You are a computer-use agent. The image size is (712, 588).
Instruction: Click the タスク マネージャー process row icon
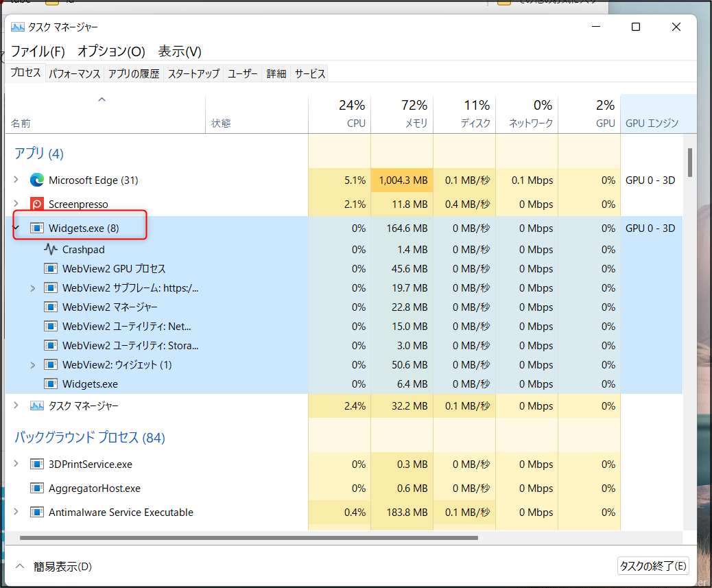pos(37,405)
